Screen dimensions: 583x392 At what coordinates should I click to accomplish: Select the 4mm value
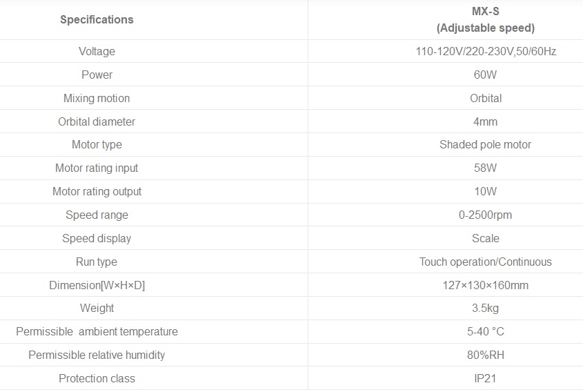coord(485,121)
